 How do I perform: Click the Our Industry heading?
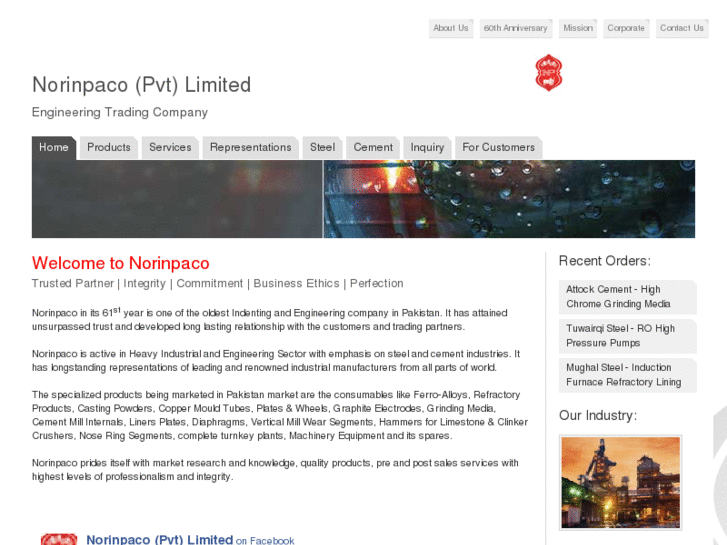coord(598,416)
